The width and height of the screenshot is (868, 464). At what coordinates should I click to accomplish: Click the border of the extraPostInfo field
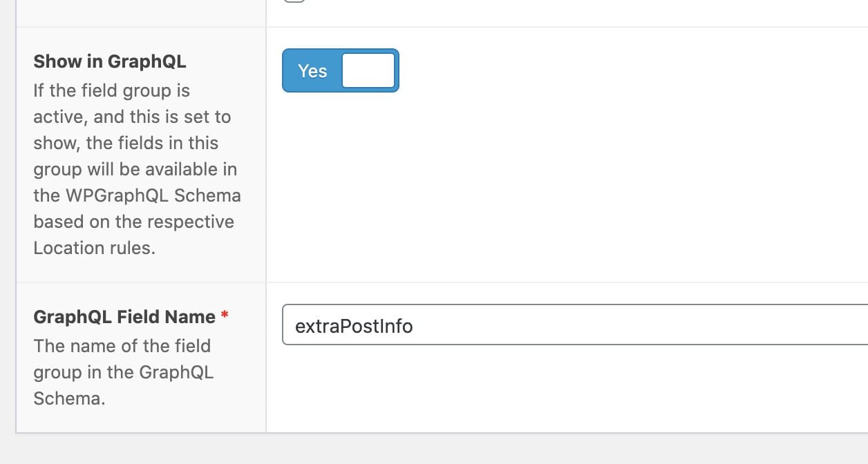click(283, 325)
